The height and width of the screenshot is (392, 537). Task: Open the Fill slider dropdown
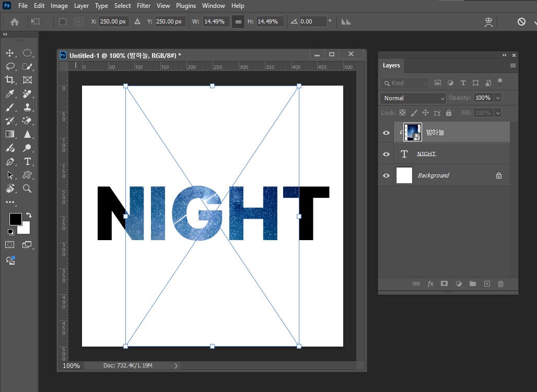click(498, 113)
